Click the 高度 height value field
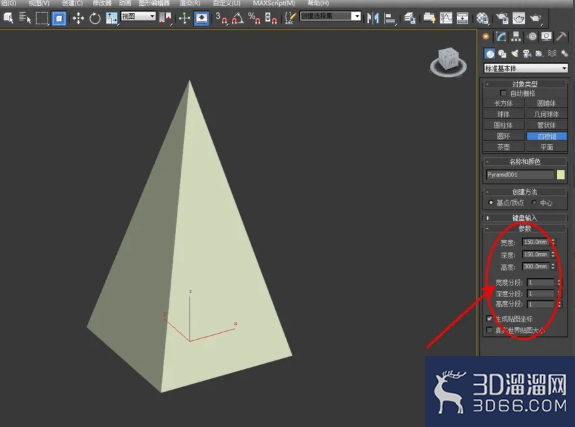The image size is (575, 427). [x=536, y=266]
